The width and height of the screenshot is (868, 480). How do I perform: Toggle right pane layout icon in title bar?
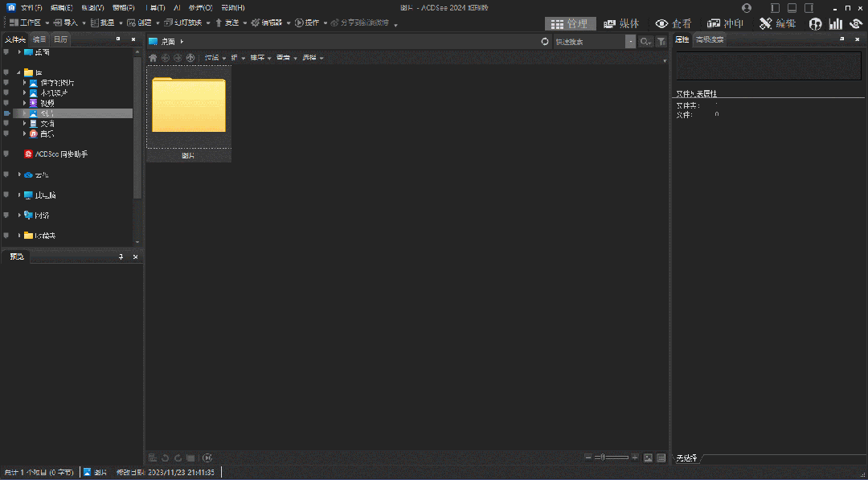coord(809,8)
